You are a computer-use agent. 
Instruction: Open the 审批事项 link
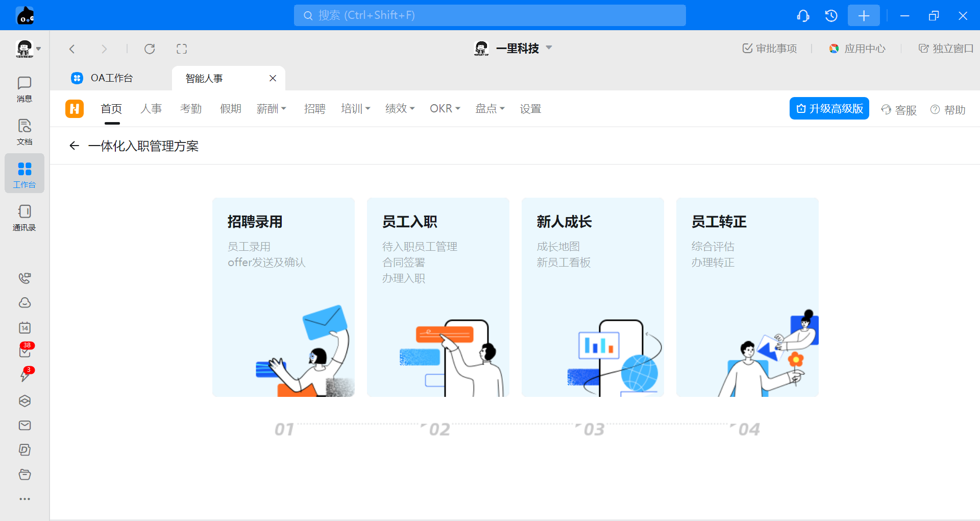770,49
